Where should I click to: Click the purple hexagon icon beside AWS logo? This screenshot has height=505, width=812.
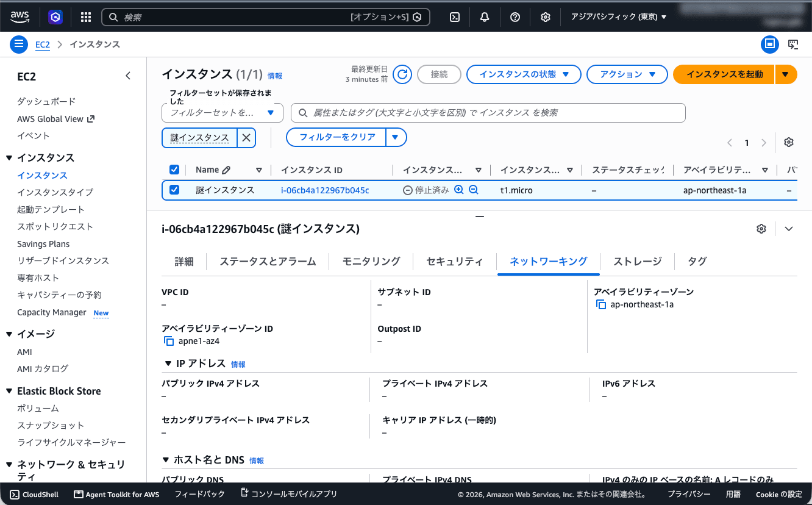pos(55,17)
